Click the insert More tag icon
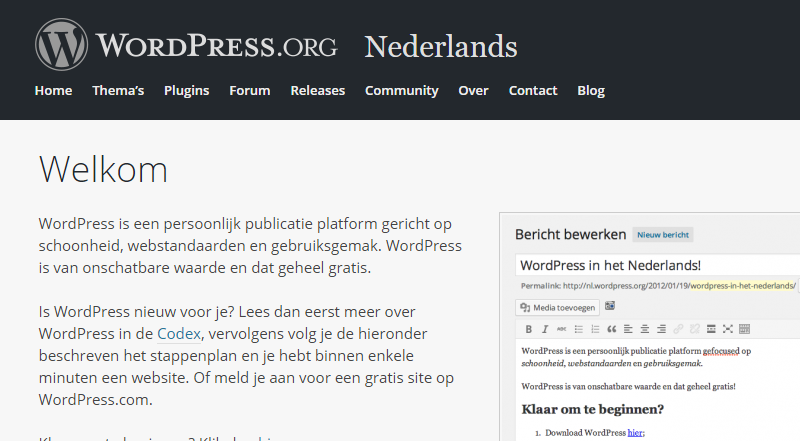The width and height of the screenshot is (800, 441). pos(711,329)
